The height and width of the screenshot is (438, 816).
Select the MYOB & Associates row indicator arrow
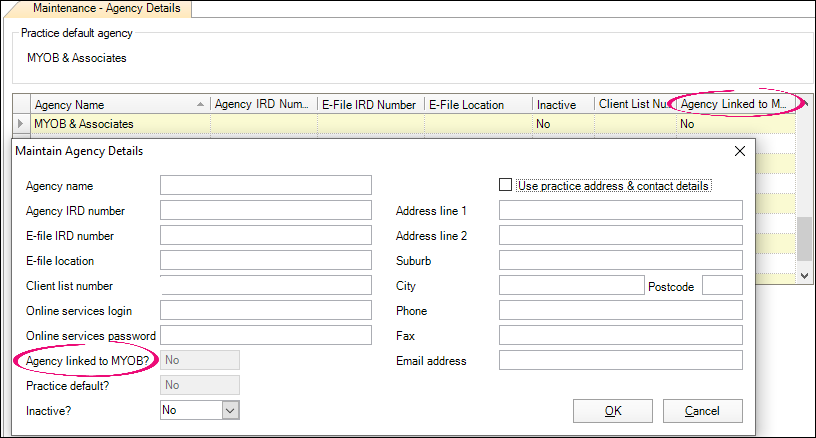pyautogui.click(x=21, y=124)
